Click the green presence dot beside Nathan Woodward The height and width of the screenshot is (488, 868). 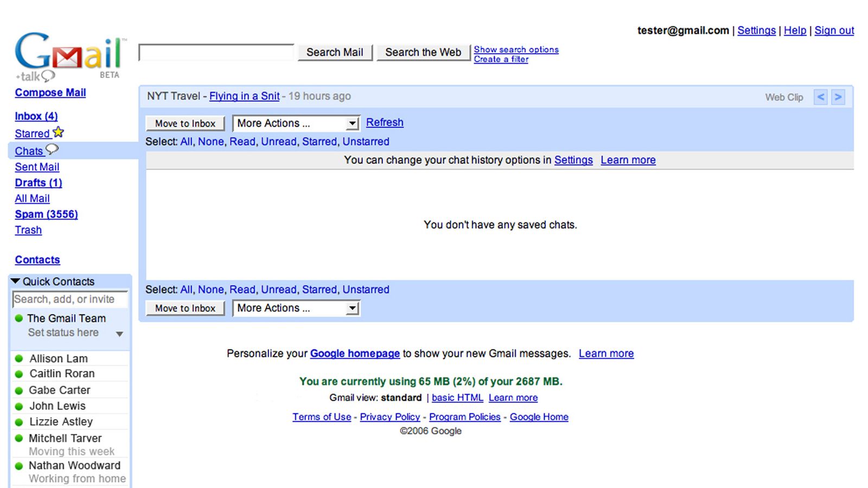click(18, 465)
